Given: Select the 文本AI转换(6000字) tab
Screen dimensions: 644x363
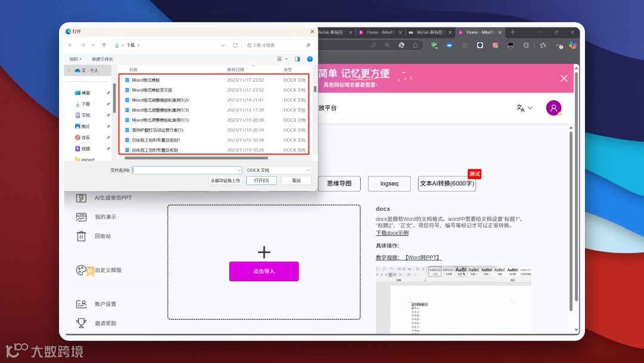Looking at the screenshot, I should (447, 183).
